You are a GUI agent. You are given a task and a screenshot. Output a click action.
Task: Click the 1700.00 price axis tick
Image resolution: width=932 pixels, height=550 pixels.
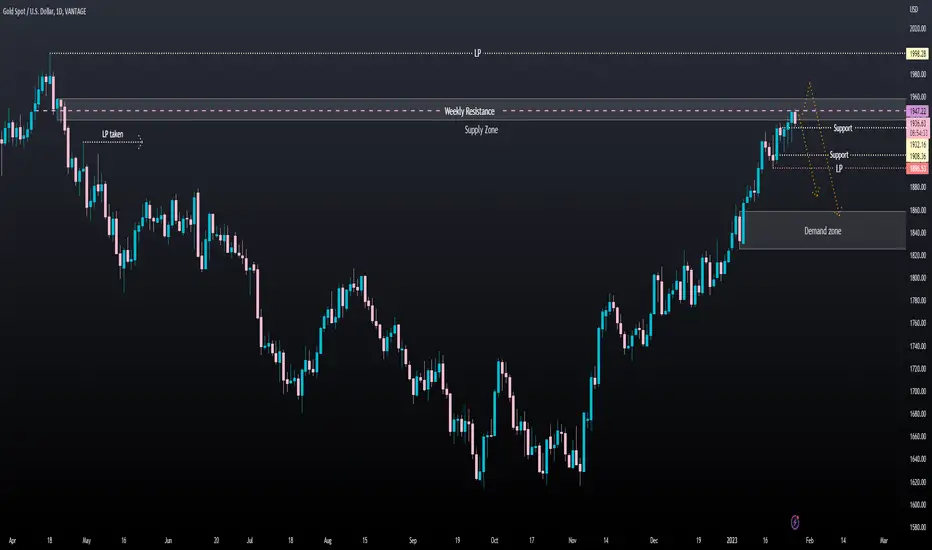917,391
